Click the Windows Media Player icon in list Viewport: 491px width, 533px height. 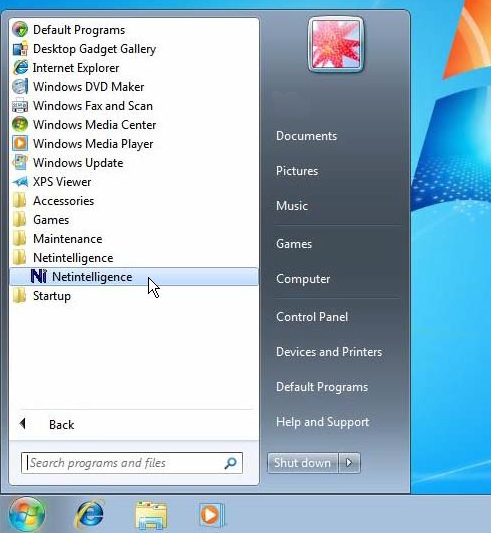20,143
